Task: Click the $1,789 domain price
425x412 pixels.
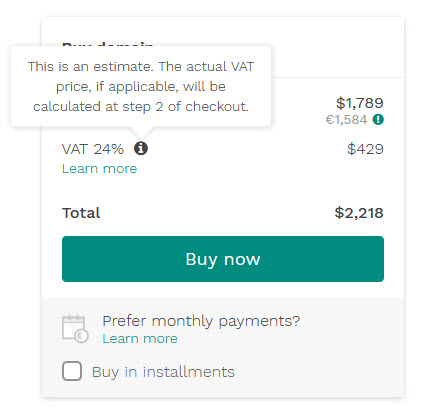Action: click(360, 103)
